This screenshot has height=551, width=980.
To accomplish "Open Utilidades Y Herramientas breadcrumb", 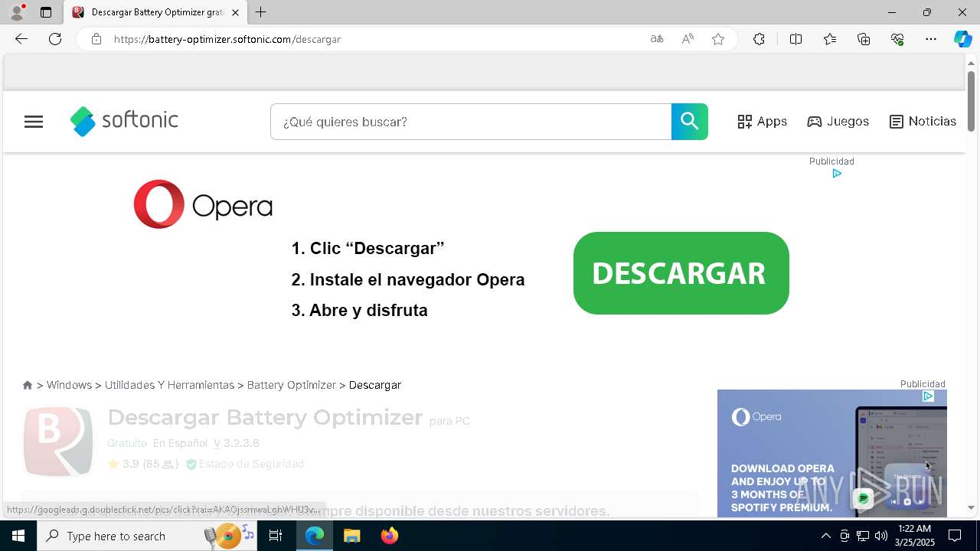I will 169,385.
